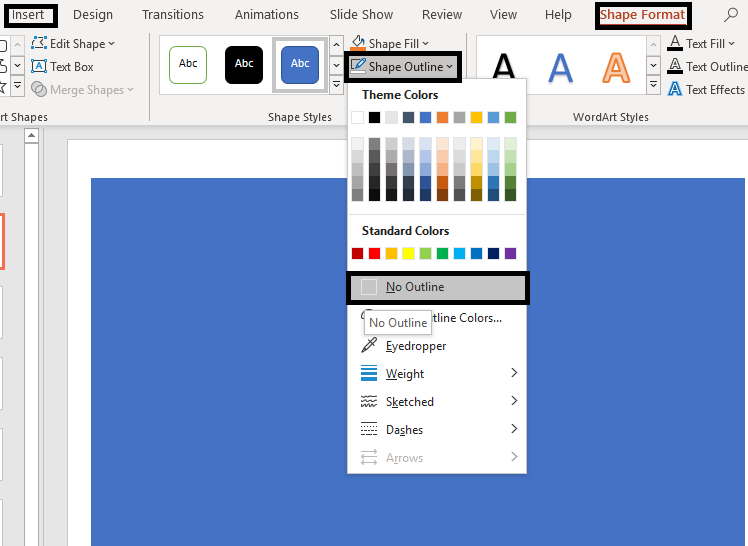Open the Text Fill dropdown
The image size is (748, 546).
(x=701, y=44)
